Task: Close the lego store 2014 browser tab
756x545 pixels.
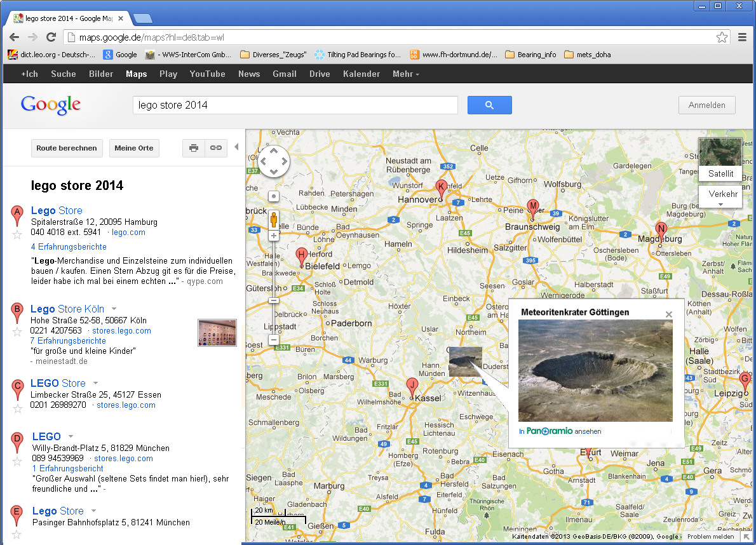Action: pos(121,18)
